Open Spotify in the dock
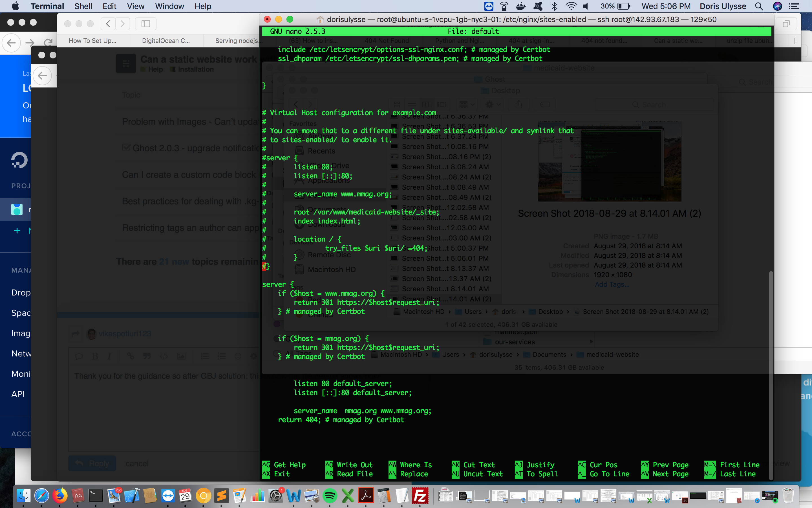Screen dimensions: 812x508 tap(330, 496)
